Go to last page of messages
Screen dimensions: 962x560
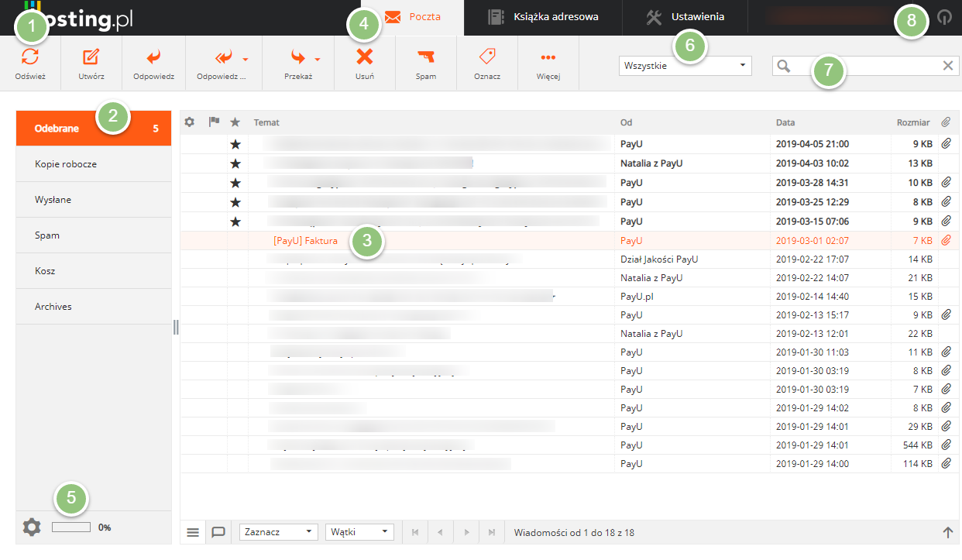[492, 533]
